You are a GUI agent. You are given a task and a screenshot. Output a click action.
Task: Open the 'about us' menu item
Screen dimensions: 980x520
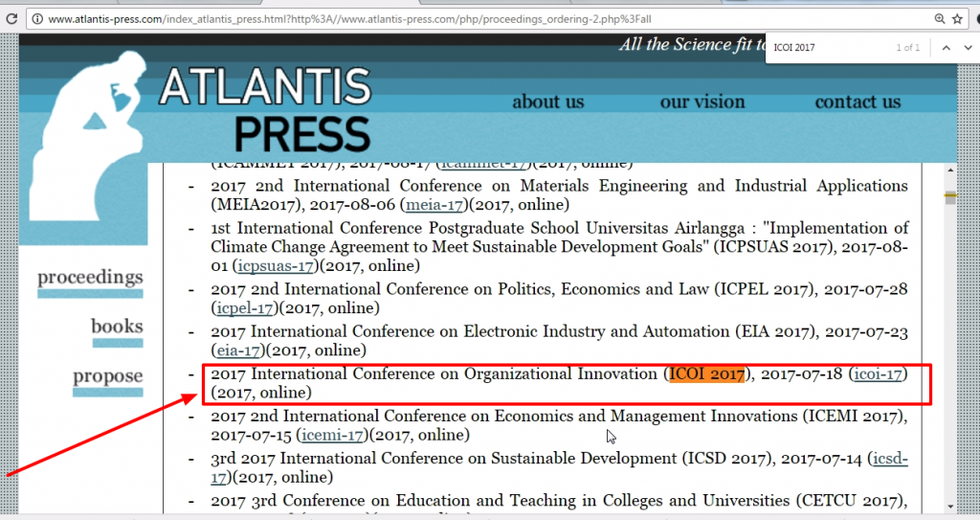[x=547, y=102]
